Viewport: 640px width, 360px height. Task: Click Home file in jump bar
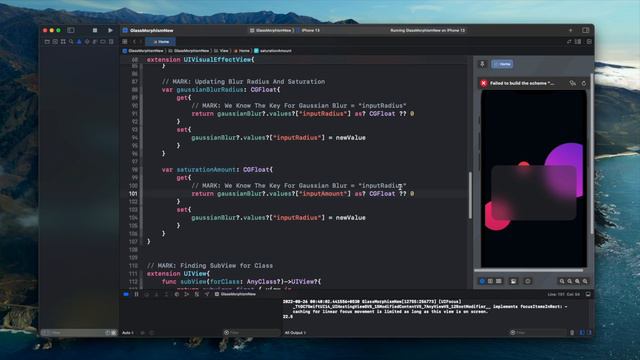click(x=242, y=51)
